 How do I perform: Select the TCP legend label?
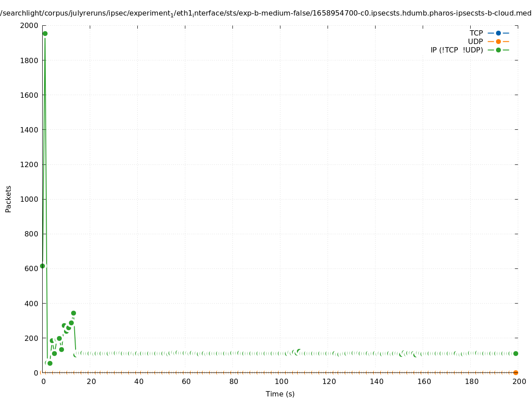click(476, 33)
